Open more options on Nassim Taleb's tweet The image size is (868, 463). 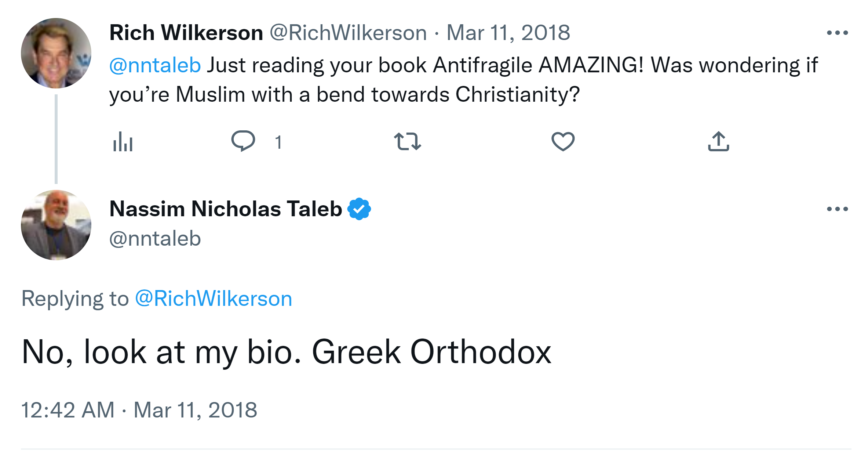[x=837, y=209]
